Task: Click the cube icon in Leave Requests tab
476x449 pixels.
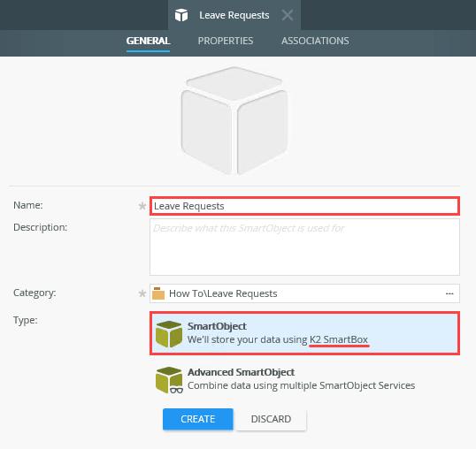Action: tap(181, 15)
